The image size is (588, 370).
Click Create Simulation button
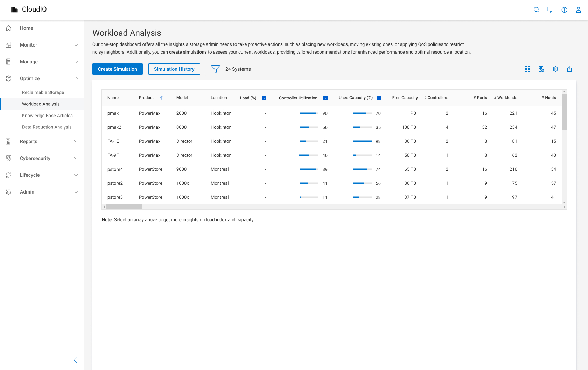click(118, 69)
